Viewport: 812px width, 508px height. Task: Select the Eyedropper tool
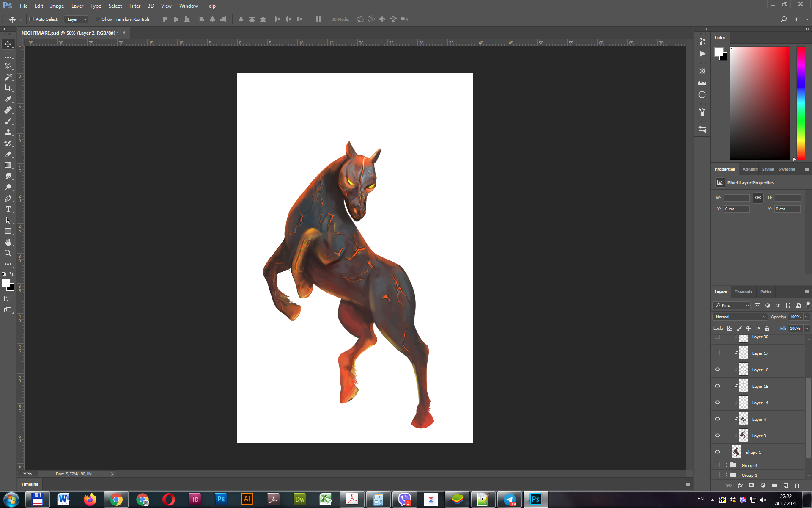pos(8,99)
